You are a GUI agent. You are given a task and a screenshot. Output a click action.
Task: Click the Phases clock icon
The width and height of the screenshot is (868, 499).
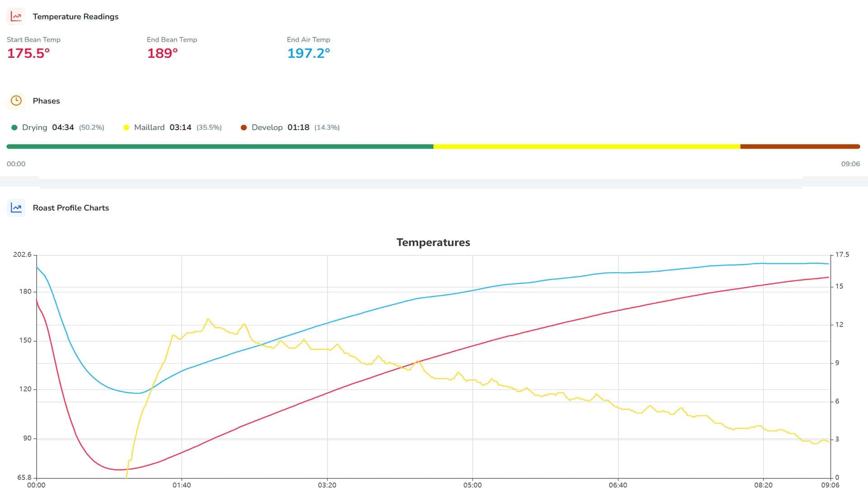pos(16,101)
